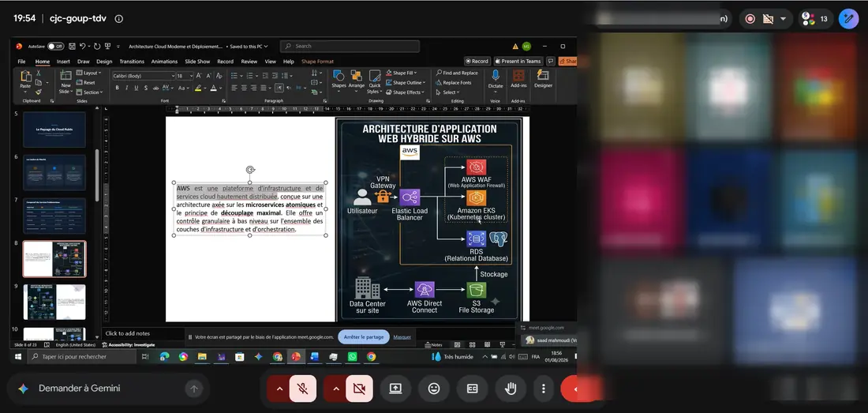This screenshot has width=868, height=413.
Task: Click the Demander à Gemini field
Action: point(109,389)
